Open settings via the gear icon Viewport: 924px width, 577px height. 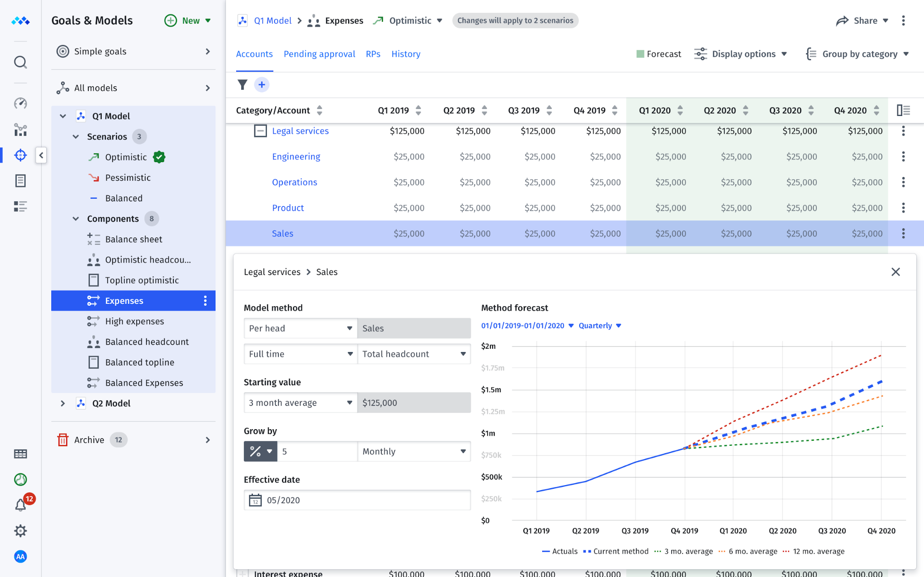tap(20, 531)
